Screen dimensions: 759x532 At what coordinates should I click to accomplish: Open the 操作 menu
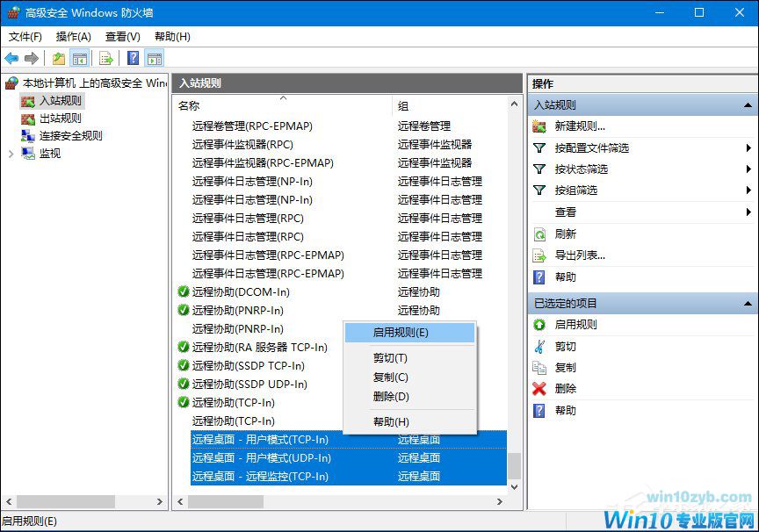(75, 37)
